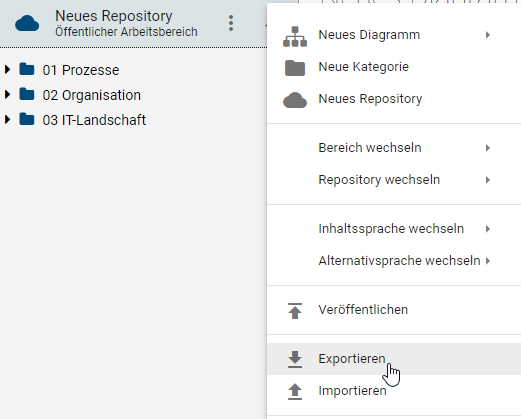Choose Neue Kategorie from the menu

pos(394,67)
